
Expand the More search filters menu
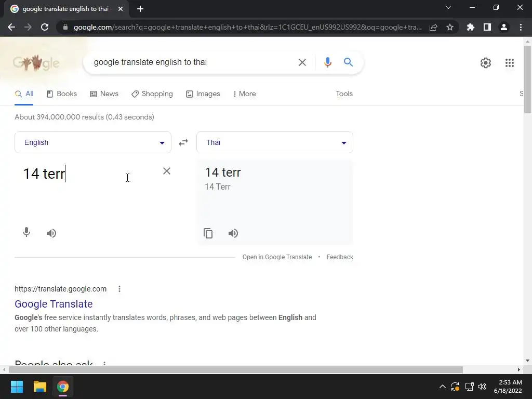244,94
